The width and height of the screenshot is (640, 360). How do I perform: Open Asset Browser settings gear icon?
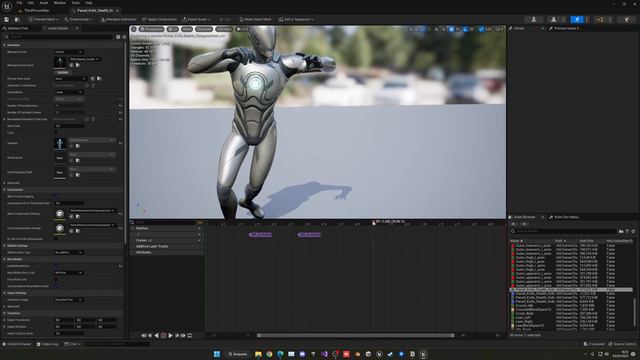[633, 231]
